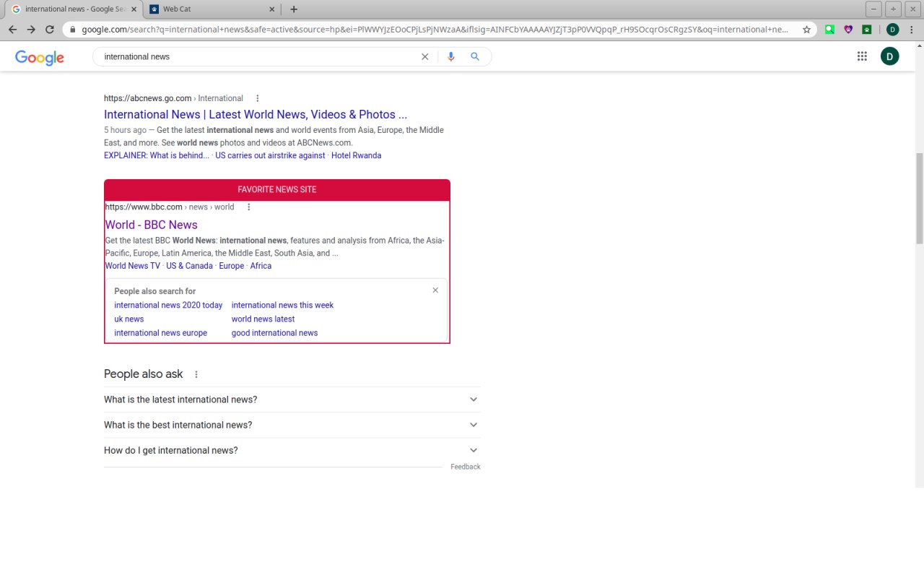Switch to the Web Cat tab
This screenshot has height=578, width=924.
[x=212, y=9]
